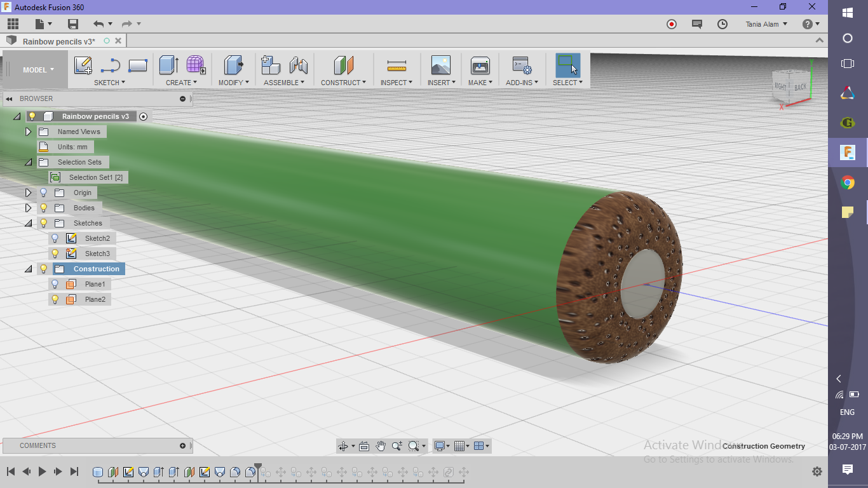Select the Zoom magnifier tool
The image size is (868, 488).
pos(397,446)
